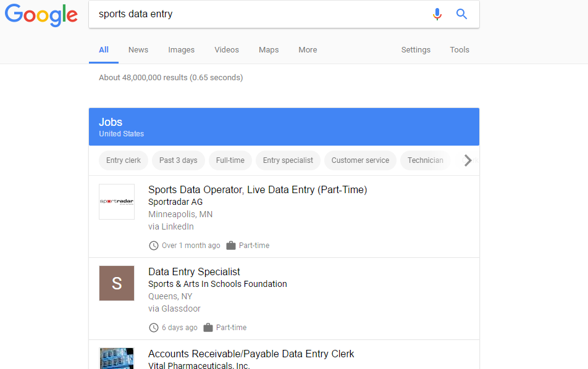588x369 pixels.
Task: Click the Sportradar AG company name
Action: pos(175,202)
